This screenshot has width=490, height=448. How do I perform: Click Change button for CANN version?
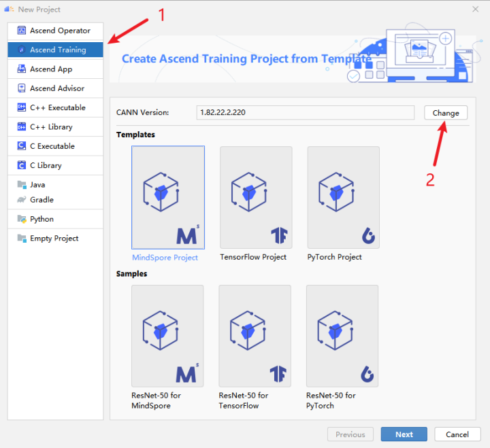tap(446, 113)
